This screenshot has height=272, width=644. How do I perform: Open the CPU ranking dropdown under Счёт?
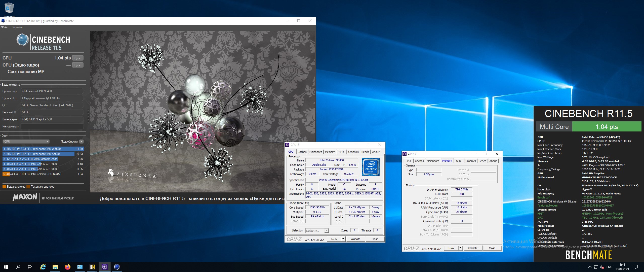tap(26, 142)
